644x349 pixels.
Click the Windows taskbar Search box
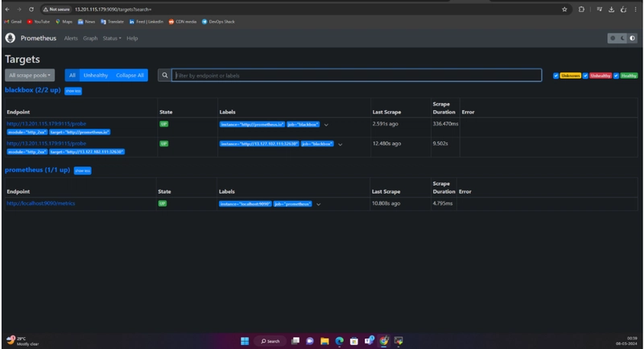[270, 341]
